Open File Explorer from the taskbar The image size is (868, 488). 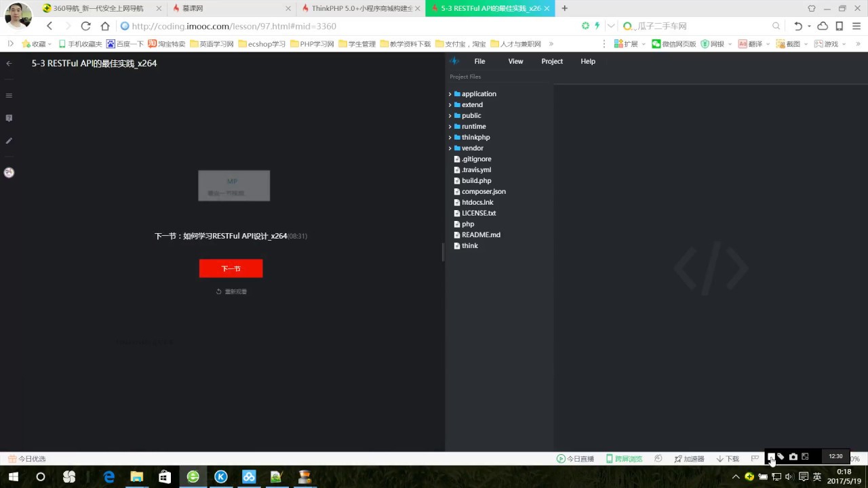click(x=137, y=476)
